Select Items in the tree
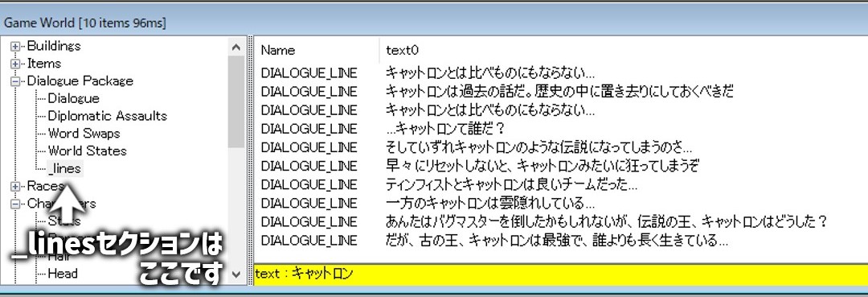This screenshot has width=868, height=297. (x=43, y=64)
